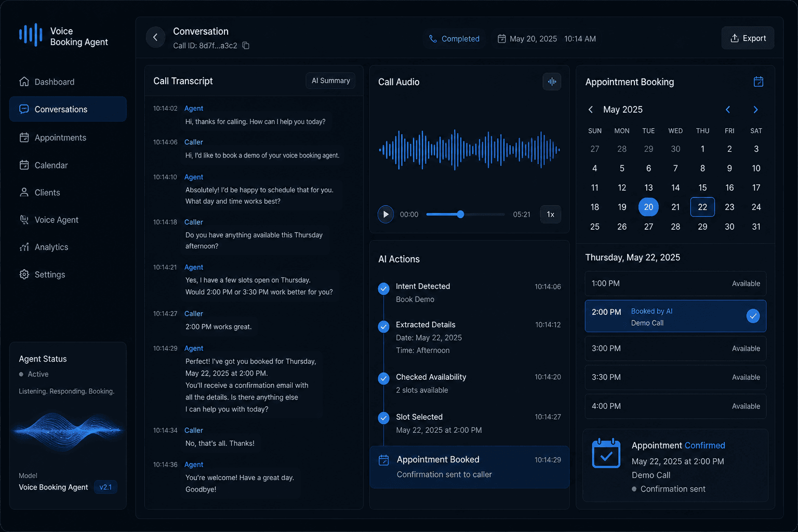
Task: Select the 2:00 PM Booked by AI slot
Action: [675, 316]
